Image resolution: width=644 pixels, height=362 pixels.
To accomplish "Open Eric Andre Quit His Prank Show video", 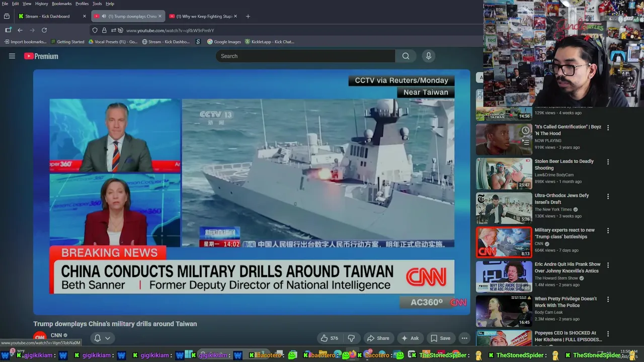I will click(x=568, y=267).
